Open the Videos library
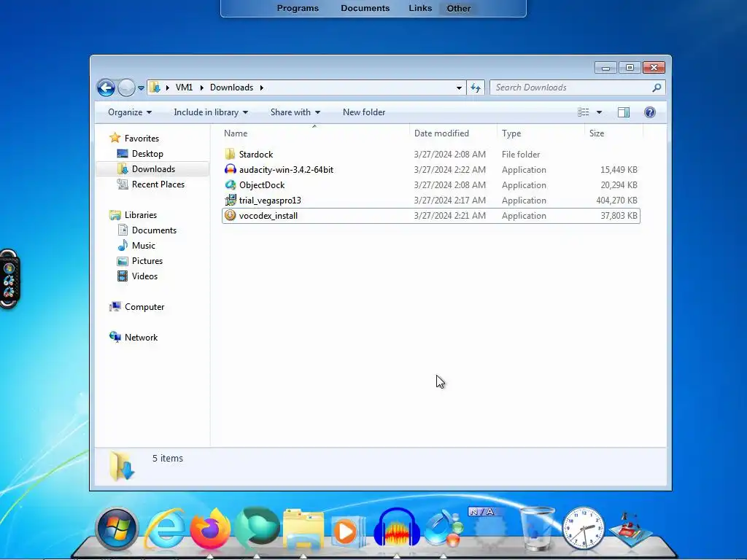Image resolution: width=747 pixels, height=560 pixels. [x=144, y=276]
